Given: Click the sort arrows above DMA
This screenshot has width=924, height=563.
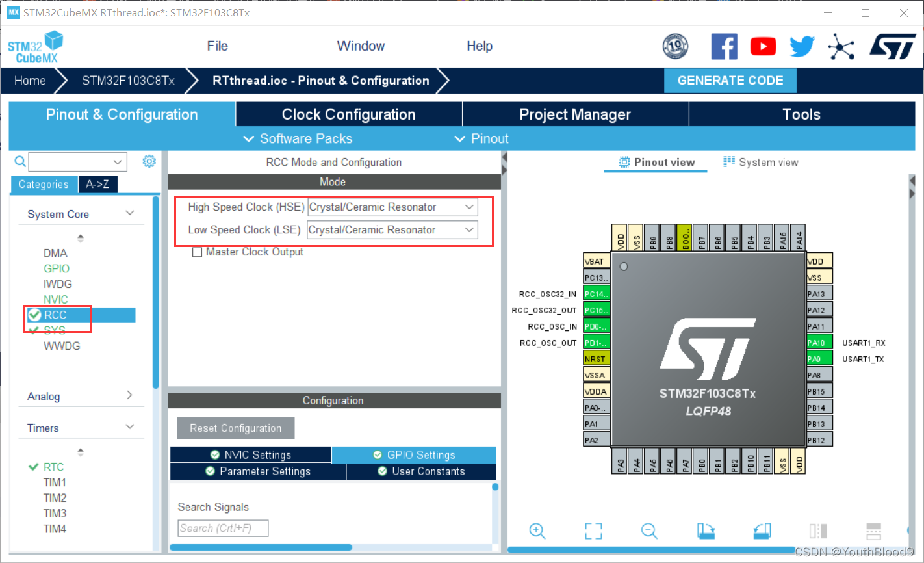Looking at the screenshot, I should point(81,238).
